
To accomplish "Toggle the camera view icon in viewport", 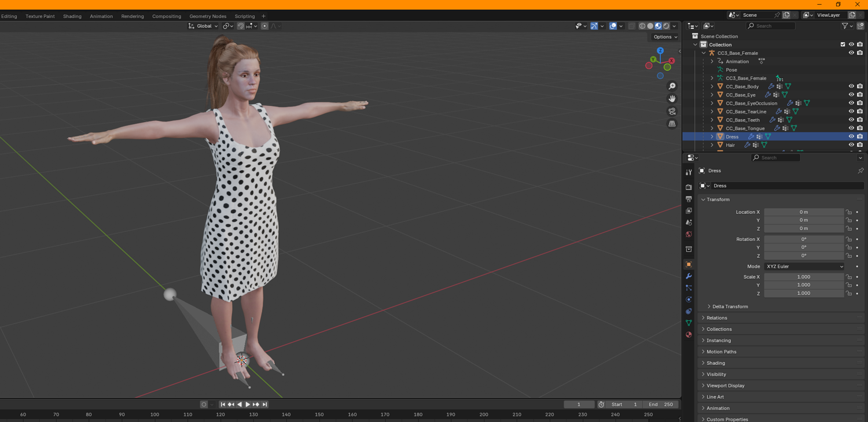I will (x=672, y=111).
